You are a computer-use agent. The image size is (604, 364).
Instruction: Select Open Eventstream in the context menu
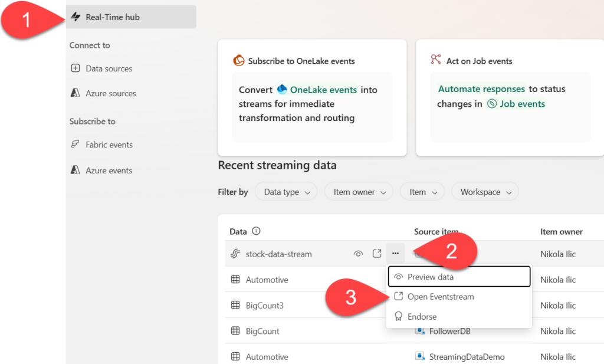(440, 297)
